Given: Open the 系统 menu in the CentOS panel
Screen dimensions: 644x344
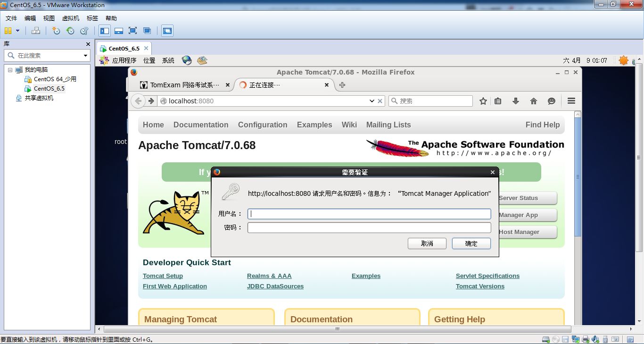Looking at the screenshot, I should tap(168, 60).
